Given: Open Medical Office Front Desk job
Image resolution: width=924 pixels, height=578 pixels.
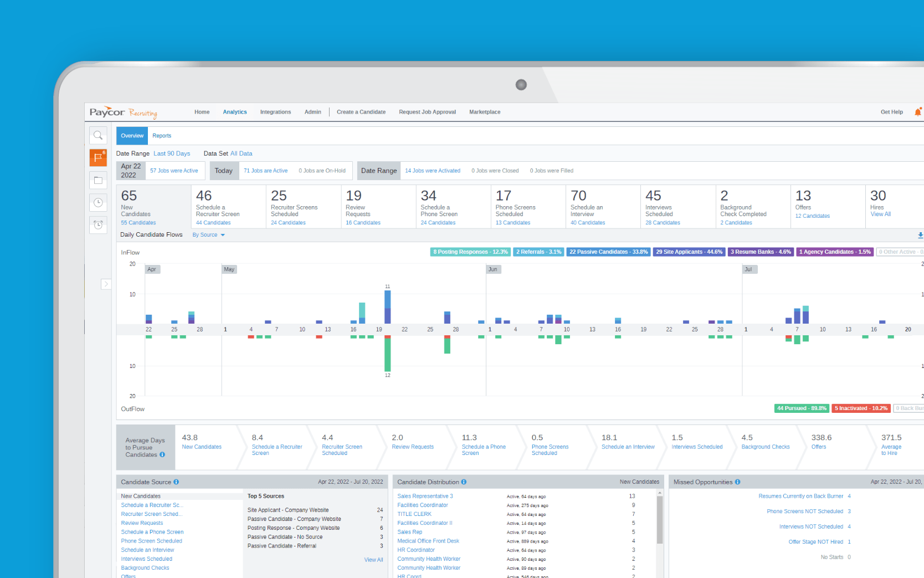Looking at the screenshot, I should (428, 541).
